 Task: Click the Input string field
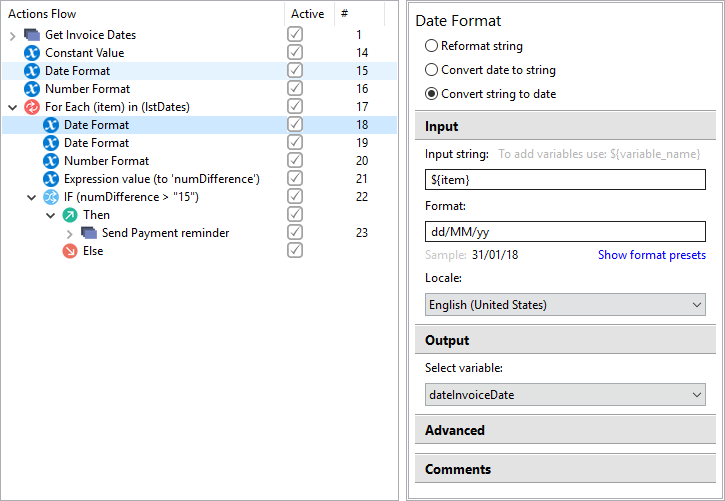tap(565, 180)
